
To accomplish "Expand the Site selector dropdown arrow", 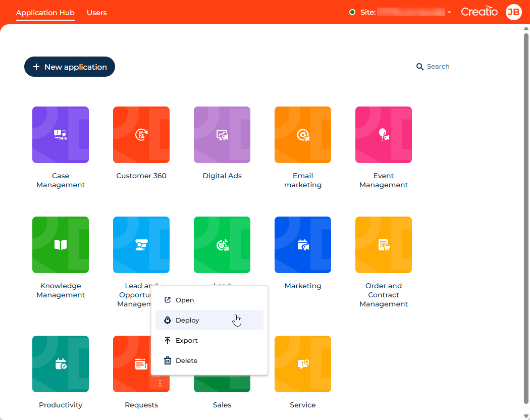I will (x=449, y=13).
